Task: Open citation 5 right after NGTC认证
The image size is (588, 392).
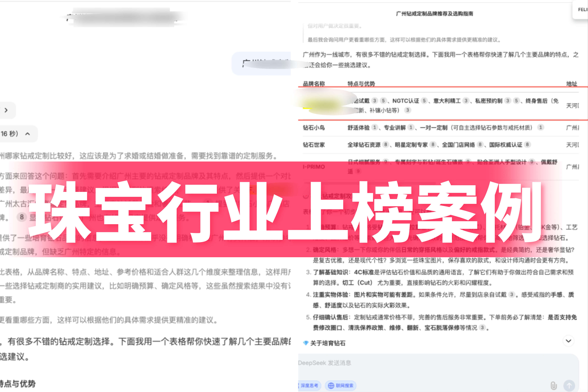Action: click(424, 101)
